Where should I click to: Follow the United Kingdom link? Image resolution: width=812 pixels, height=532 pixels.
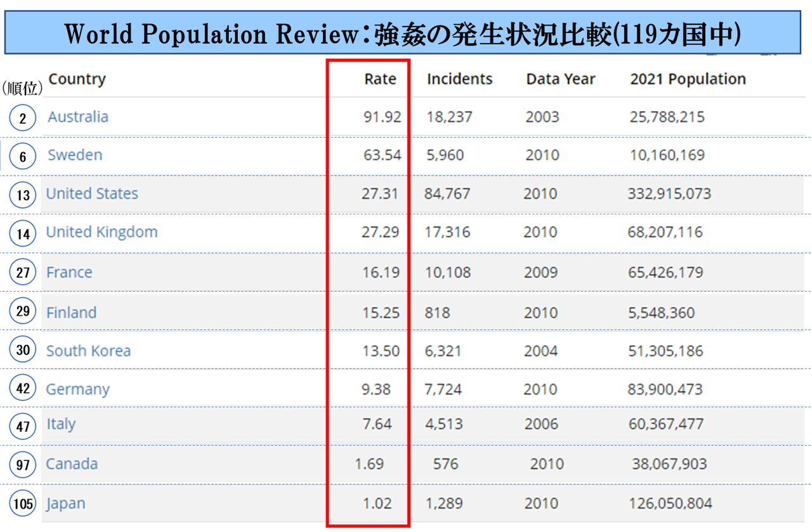pyautogui.click(x=101, y=232)
